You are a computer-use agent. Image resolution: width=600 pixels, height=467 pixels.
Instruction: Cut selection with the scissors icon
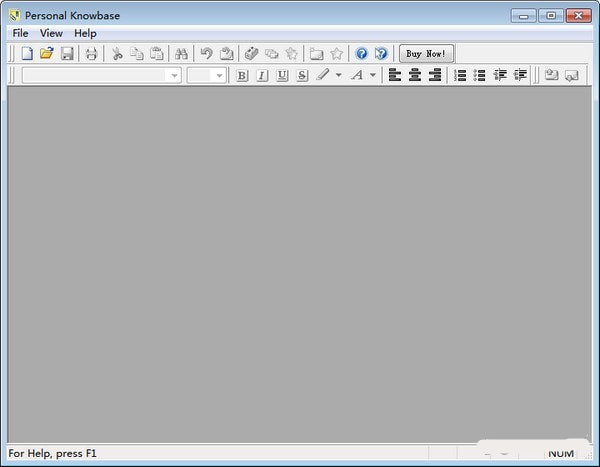[x=117, y=54]
